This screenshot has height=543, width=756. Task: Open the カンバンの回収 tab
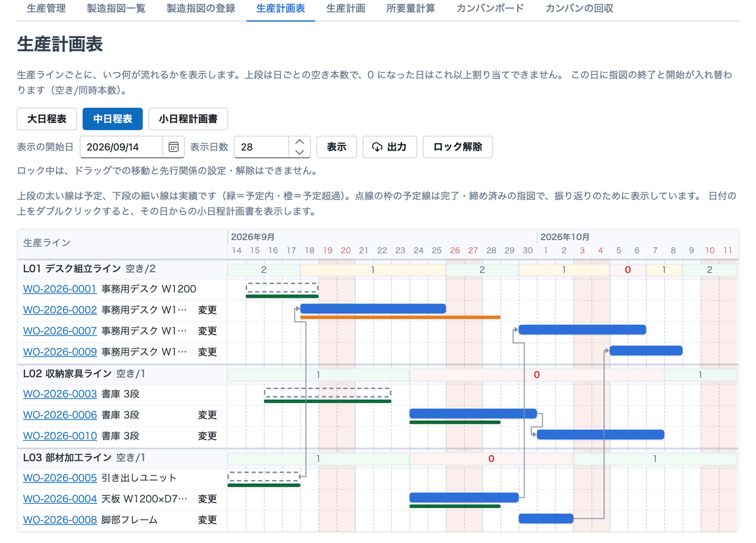click(x=579, y=9)
